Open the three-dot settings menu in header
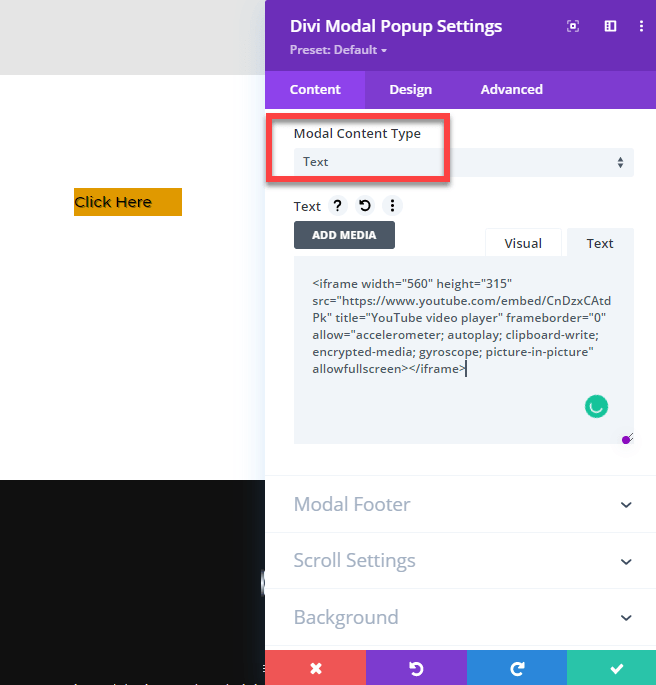The width and height of the screenshot is (656, 685). (x=641, y=26)
